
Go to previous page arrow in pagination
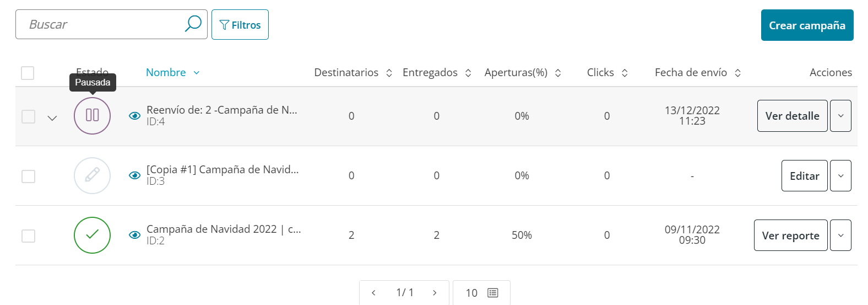click(373, 293)
